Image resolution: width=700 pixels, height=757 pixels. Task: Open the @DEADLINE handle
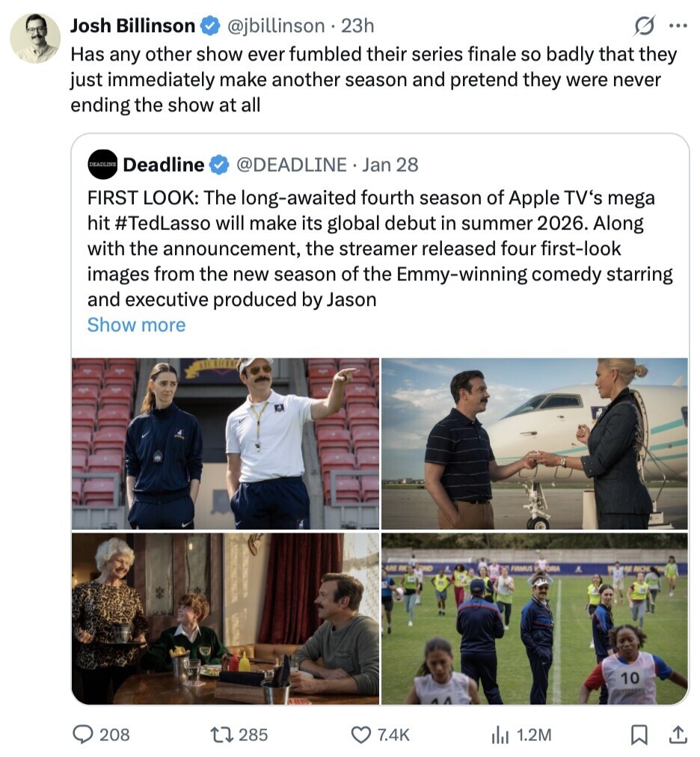point(291,165)
